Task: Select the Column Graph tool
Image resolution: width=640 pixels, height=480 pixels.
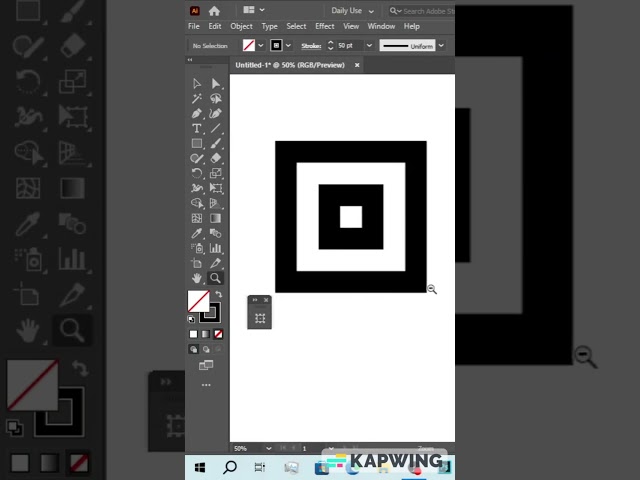Action: pyautogui.click(x=216, y=248)
